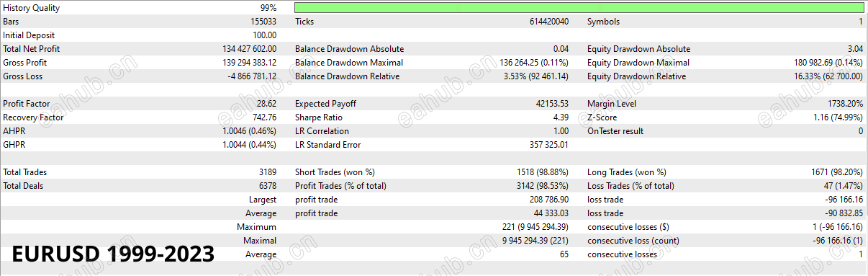Click the Expected Payoff label
868x276 pixels.
click(325, 104)
